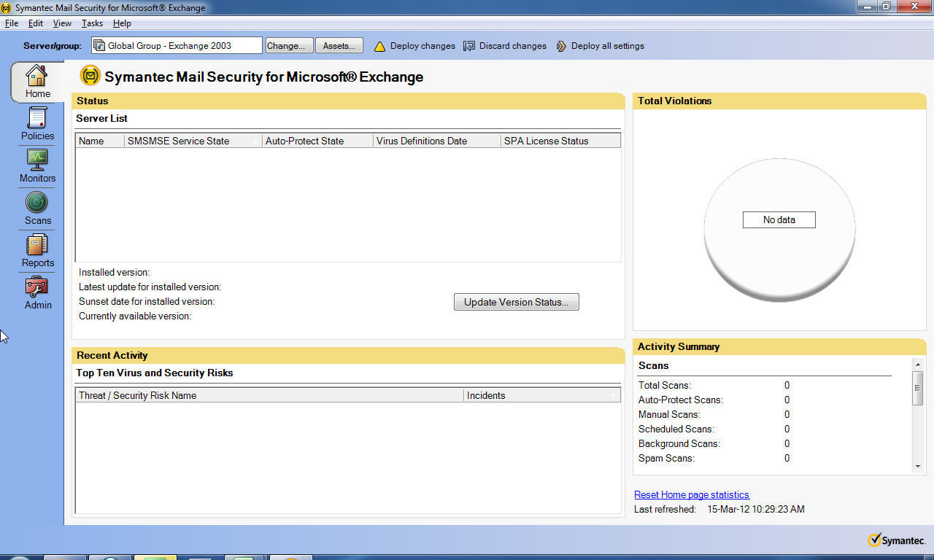Click the Assets... button
934x560 pixels.
click(x=339, y=45)
